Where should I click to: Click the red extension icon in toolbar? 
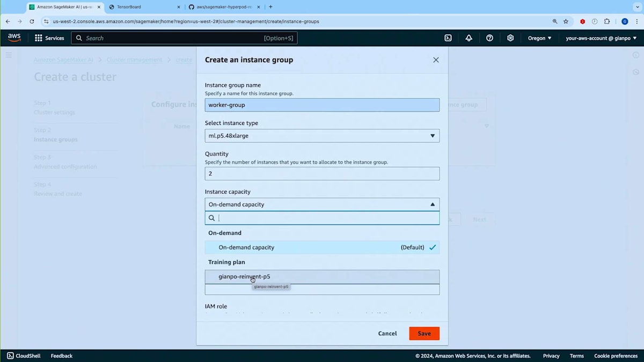tap(582, 21)
